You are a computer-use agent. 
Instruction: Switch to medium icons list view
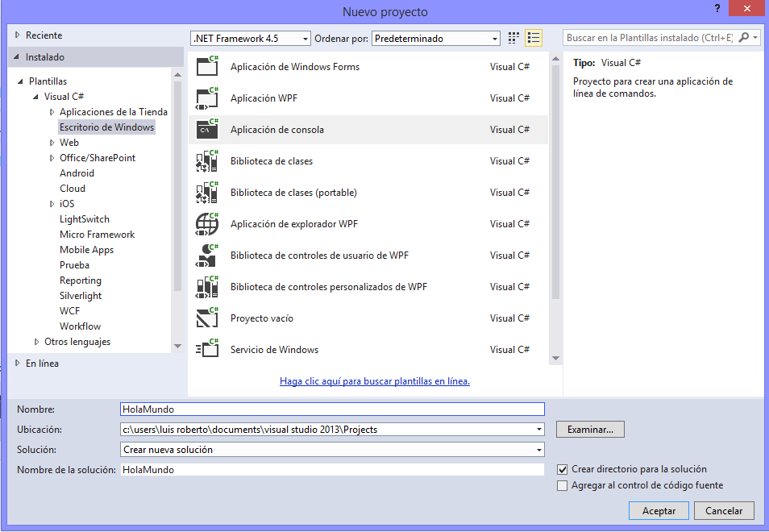click(533, 38)
